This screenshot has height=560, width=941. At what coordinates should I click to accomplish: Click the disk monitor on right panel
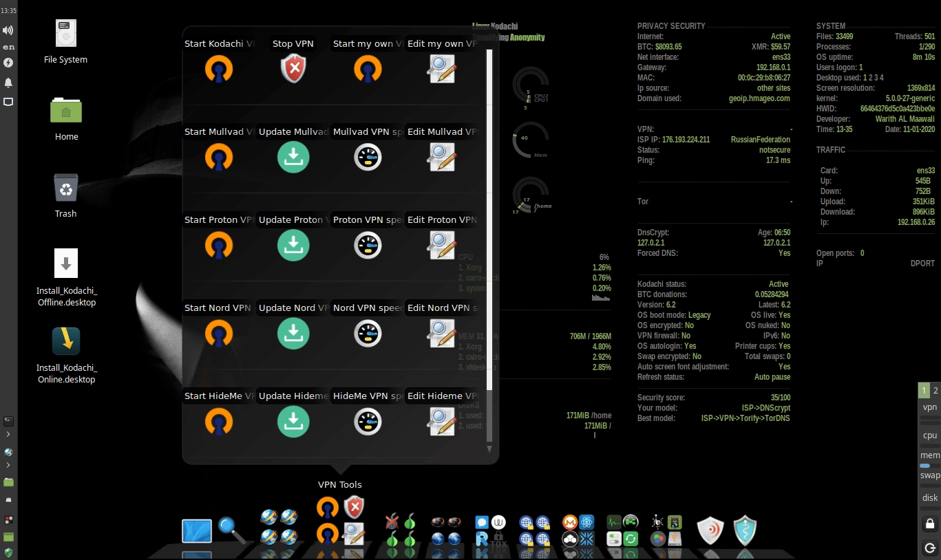coord(930,498)
